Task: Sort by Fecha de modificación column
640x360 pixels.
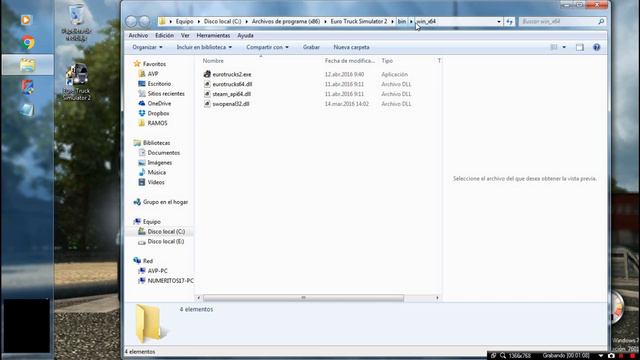Action: (x=350, y=61)
